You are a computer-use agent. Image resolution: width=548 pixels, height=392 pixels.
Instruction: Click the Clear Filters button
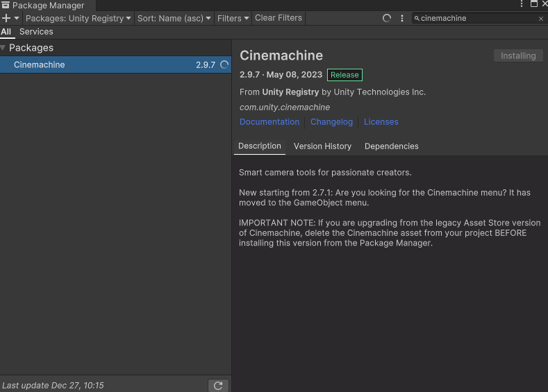click(x=279, y=18)
